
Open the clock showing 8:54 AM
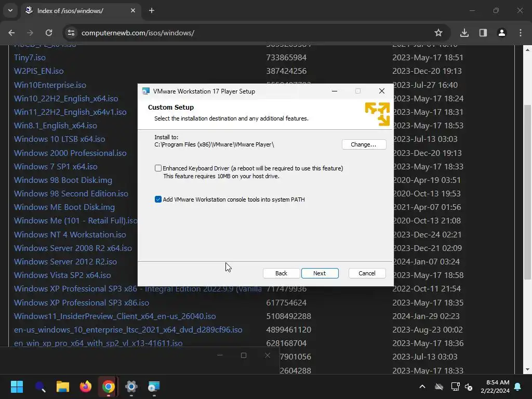click(x=495, y=387)
